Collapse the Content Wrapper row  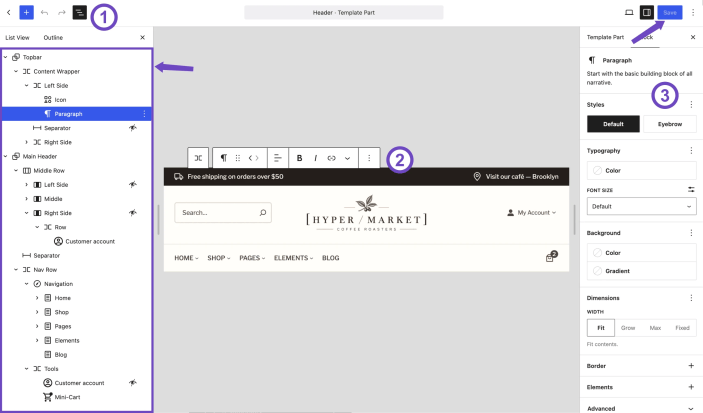[16, 71]
